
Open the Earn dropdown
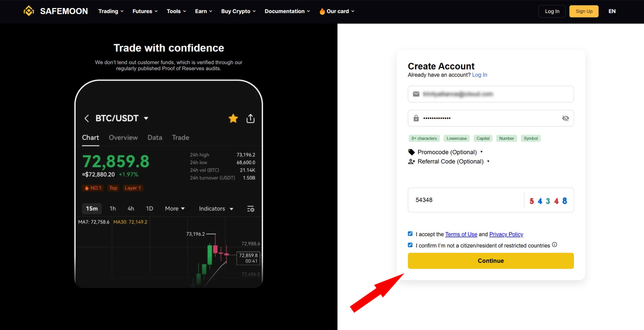click(204, 11)
